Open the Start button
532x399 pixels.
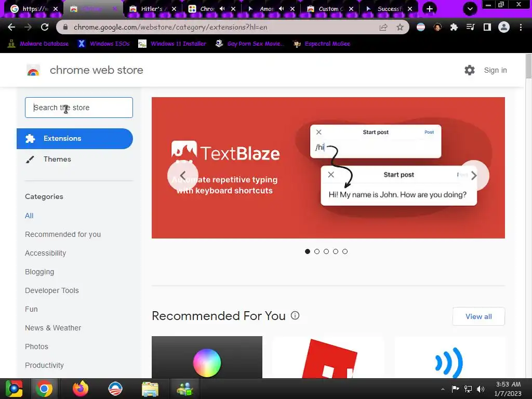[x=14, y=389]
